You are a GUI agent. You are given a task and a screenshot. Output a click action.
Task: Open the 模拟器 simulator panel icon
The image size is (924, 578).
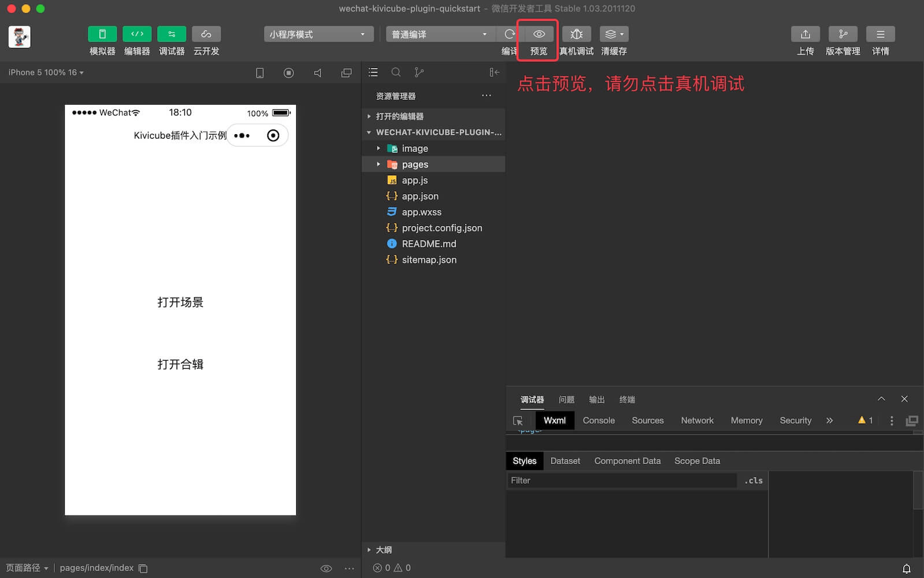pos(102,34)
